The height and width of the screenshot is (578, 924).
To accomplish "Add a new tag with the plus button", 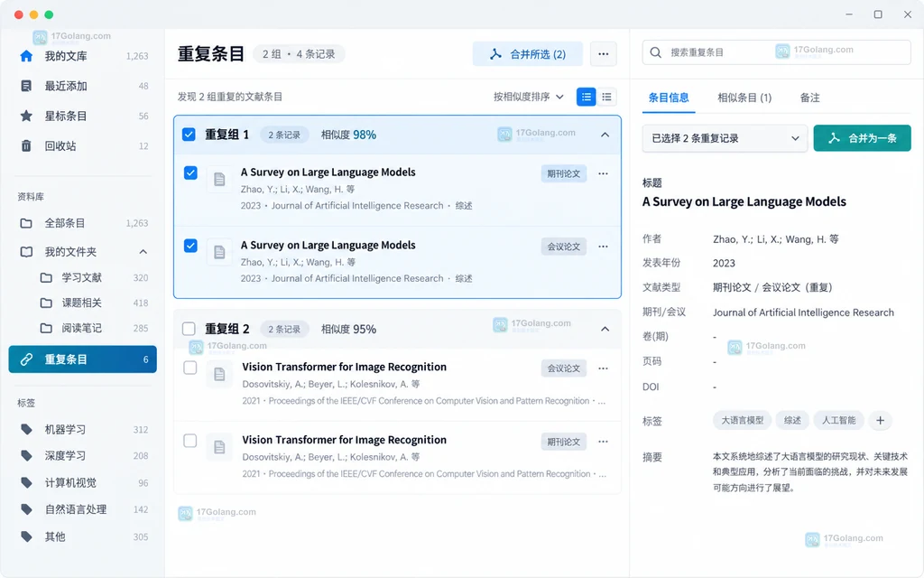I will pyautogui.click(x=880, y=421).
